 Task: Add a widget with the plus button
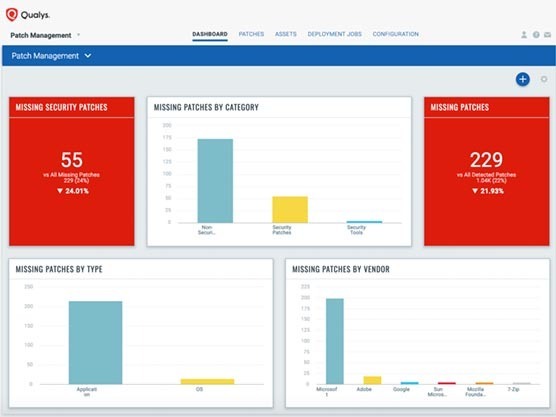coord(523,79)
